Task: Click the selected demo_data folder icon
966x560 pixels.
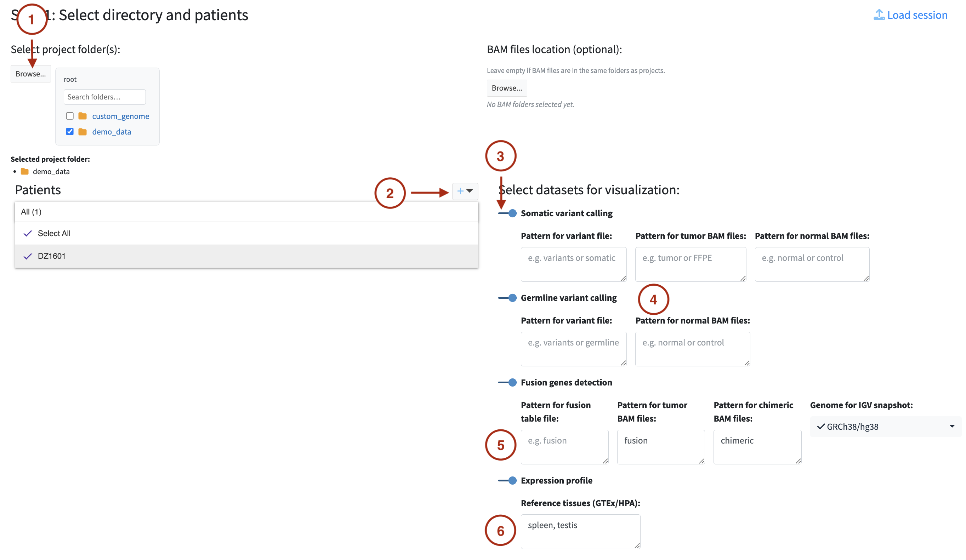Action: tap(24, 171)
